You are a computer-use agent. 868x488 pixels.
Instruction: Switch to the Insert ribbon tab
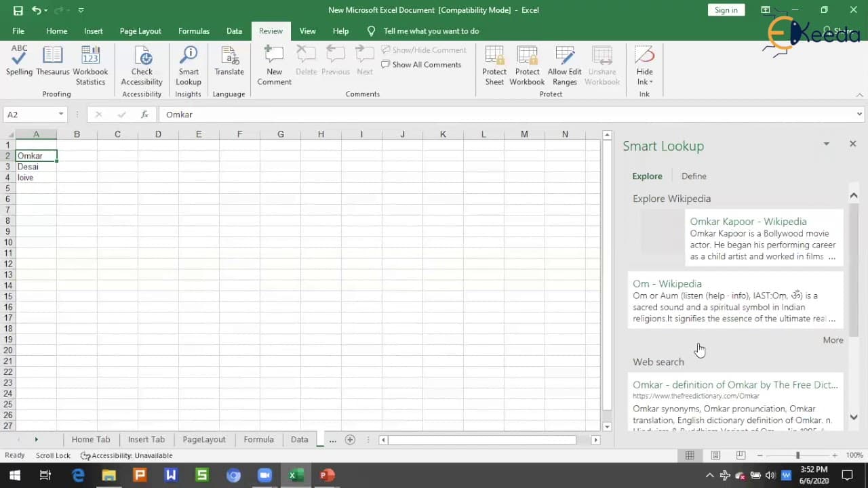94,31
